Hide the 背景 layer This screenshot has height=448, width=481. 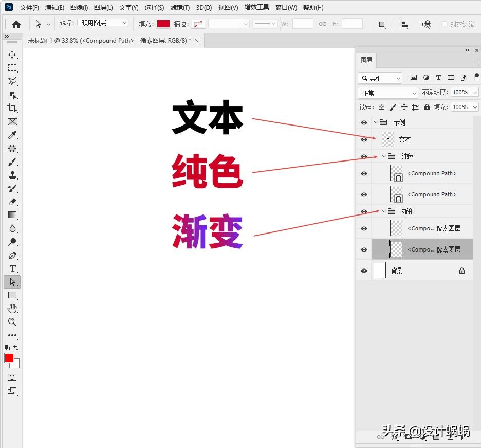click(x=364, y=270)
